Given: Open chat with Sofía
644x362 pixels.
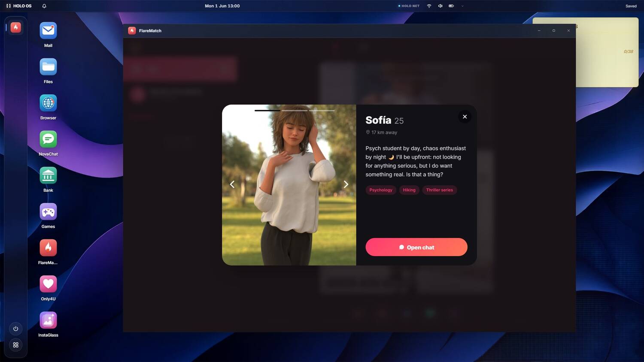Looking at the screenshot, I should point(416,247).
